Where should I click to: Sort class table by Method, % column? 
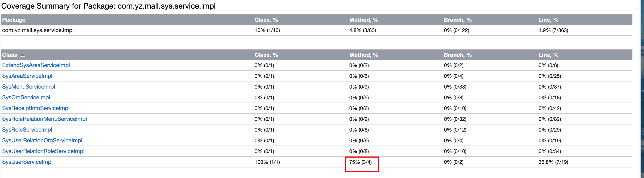pyautogui.click(x=364, y=55)
